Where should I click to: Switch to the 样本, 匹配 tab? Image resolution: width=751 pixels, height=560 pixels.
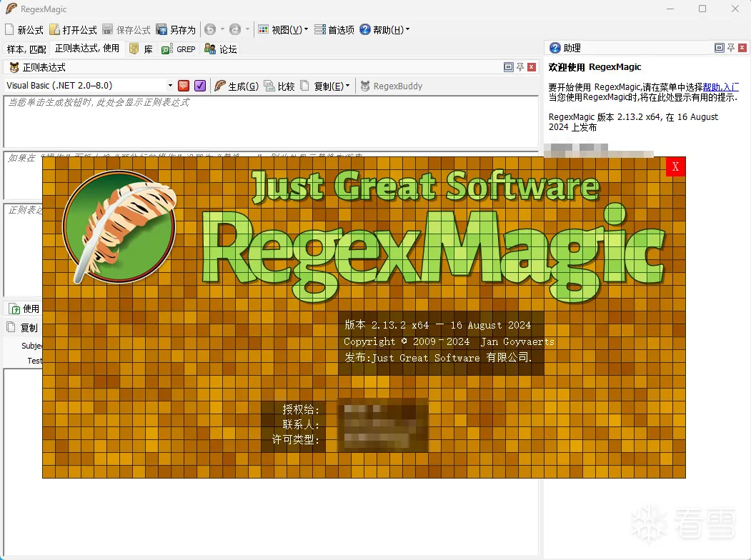click(26, 49)
